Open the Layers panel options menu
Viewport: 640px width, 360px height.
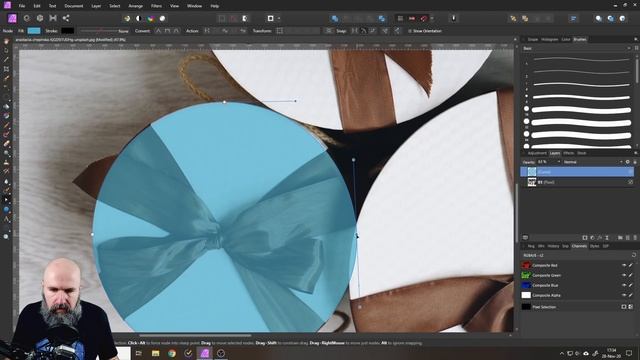636,153
